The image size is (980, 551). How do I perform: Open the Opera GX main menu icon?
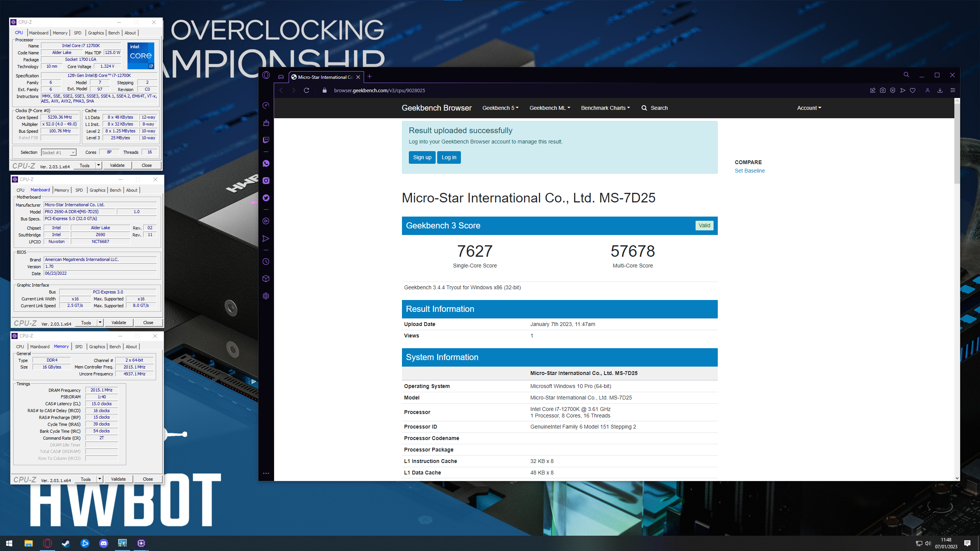[266, 75]
